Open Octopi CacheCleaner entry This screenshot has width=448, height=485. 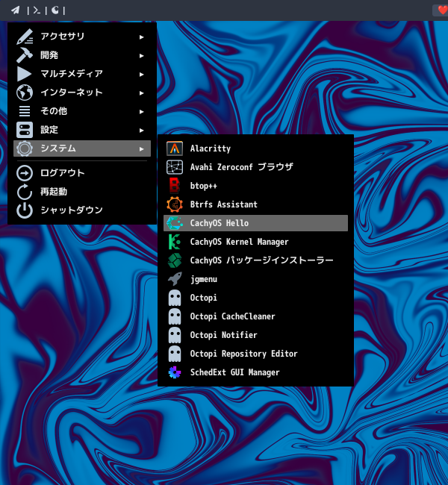point(255,316)
